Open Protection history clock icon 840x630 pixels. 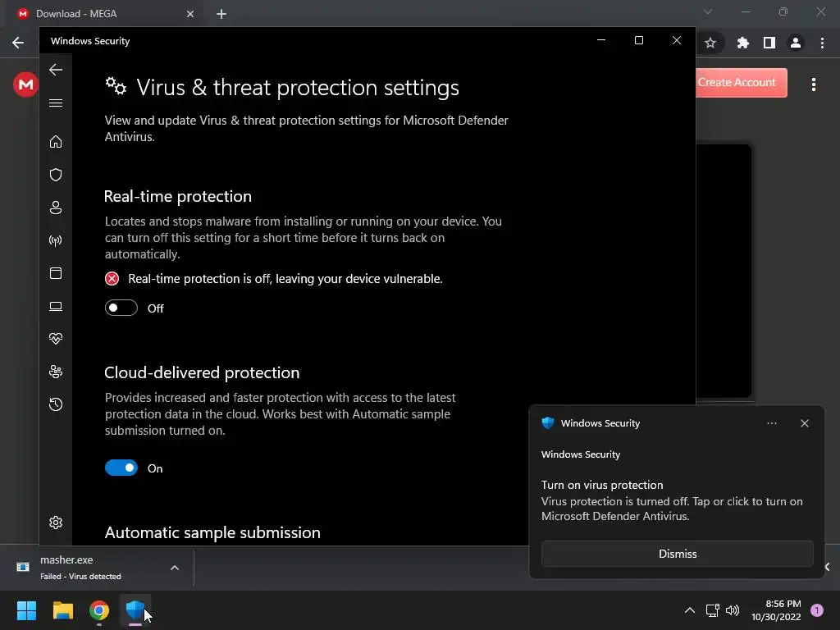(x=56, y=404)
